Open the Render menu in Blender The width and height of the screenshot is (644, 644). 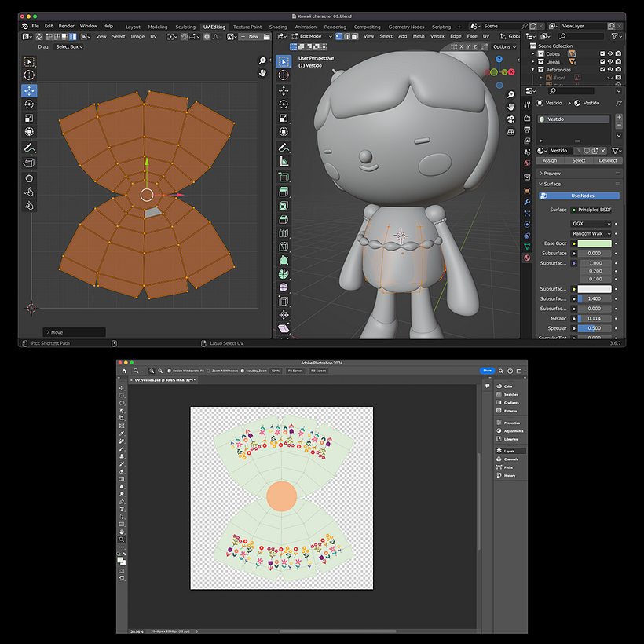(x=66, y=26)
